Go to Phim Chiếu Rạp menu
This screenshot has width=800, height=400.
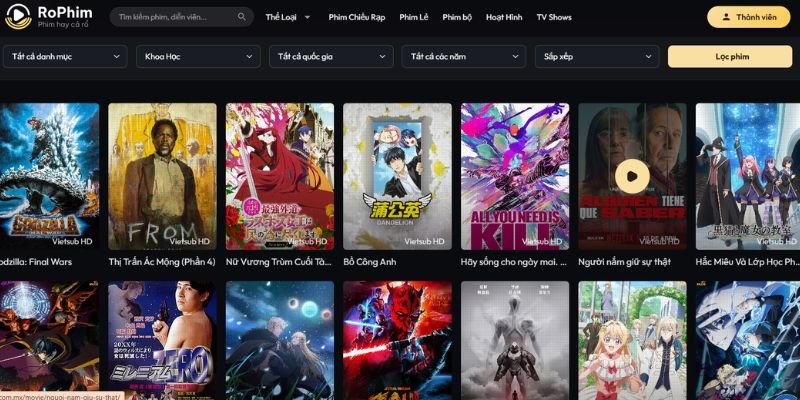(357, 17)
